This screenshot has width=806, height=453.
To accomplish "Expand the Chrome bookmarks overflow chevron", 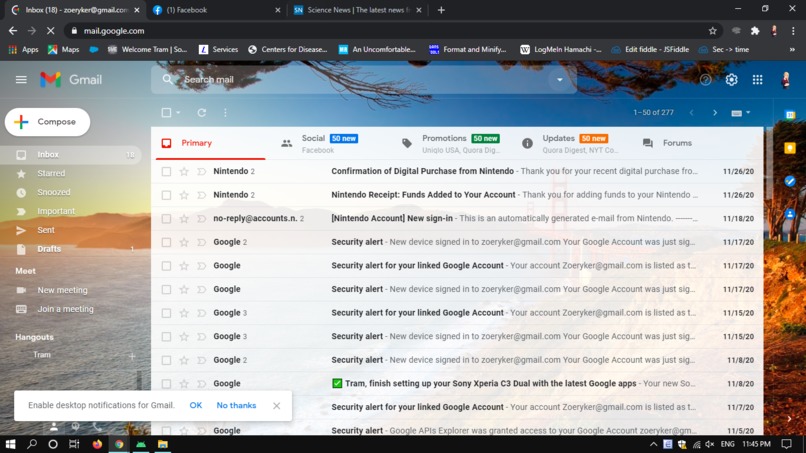I will click(792, 50).
